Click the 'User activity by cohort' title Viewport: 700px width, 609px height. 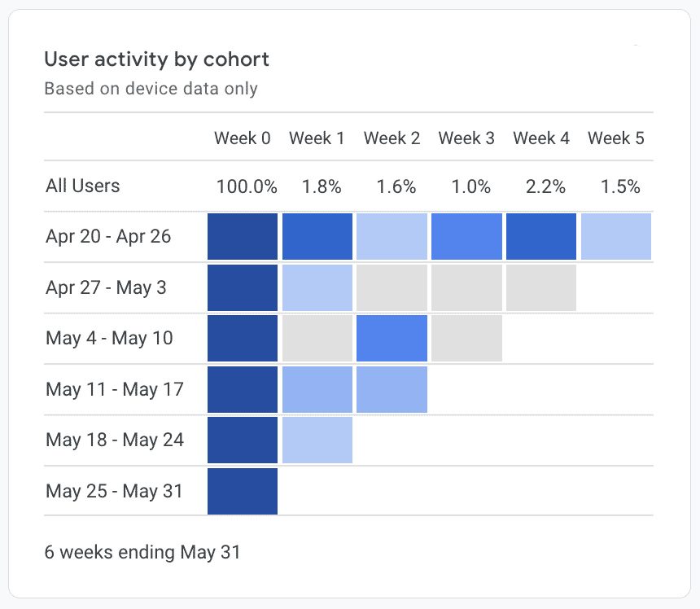[156, 59]
